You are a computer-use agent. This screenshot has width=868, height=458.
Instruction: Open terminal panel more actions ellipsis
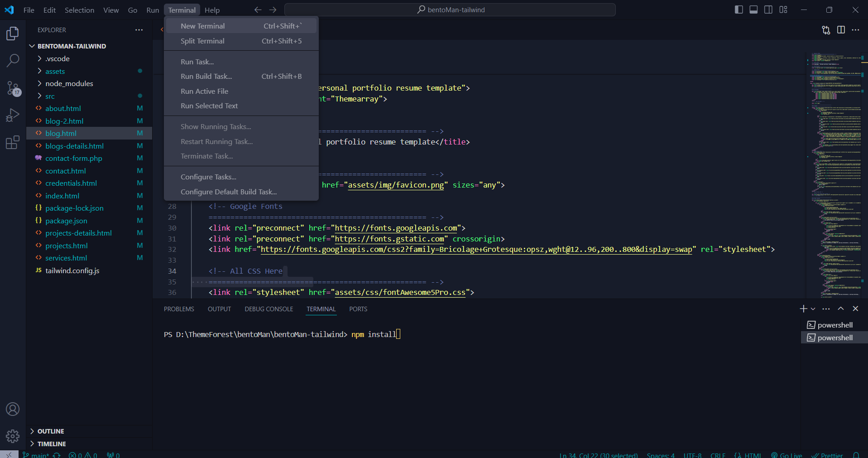pos(826,309)
